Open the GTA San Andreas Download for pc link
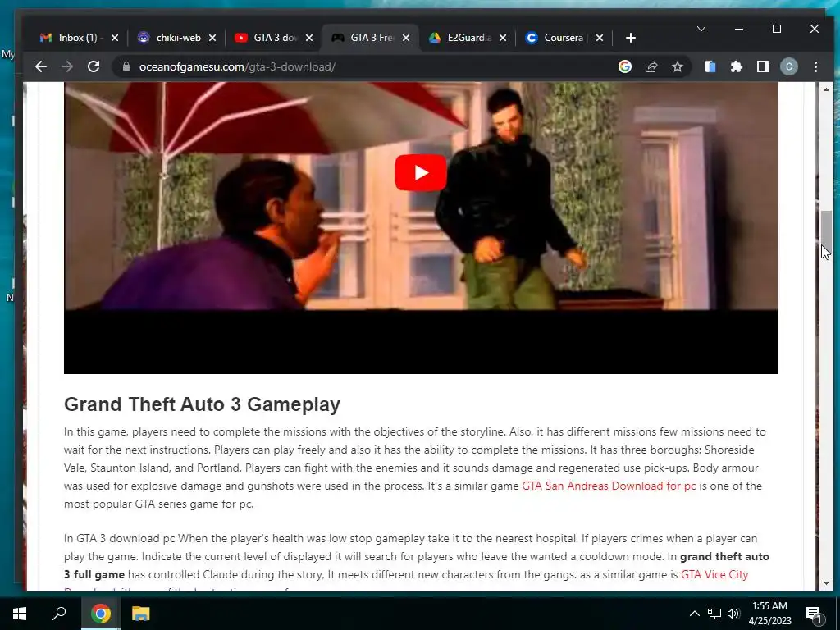This screenshot has width=840, height=630. point(609,486)
